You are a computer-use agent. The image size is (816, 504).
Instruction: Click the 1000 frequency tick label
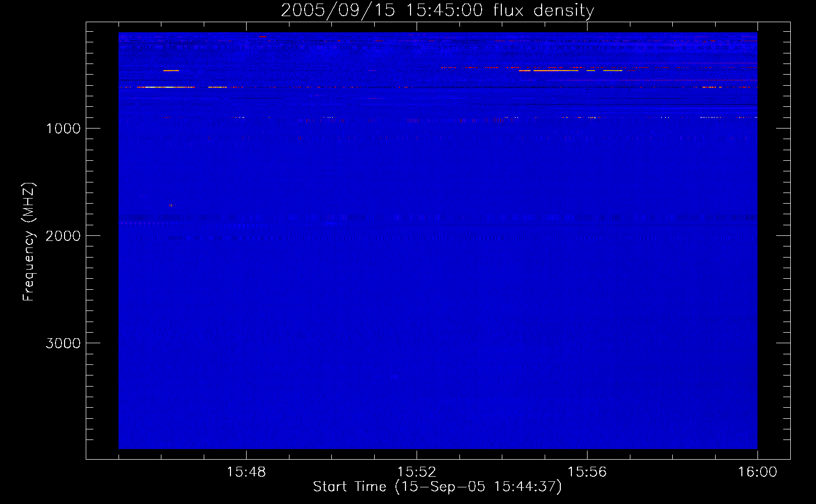tap(63, 129)
